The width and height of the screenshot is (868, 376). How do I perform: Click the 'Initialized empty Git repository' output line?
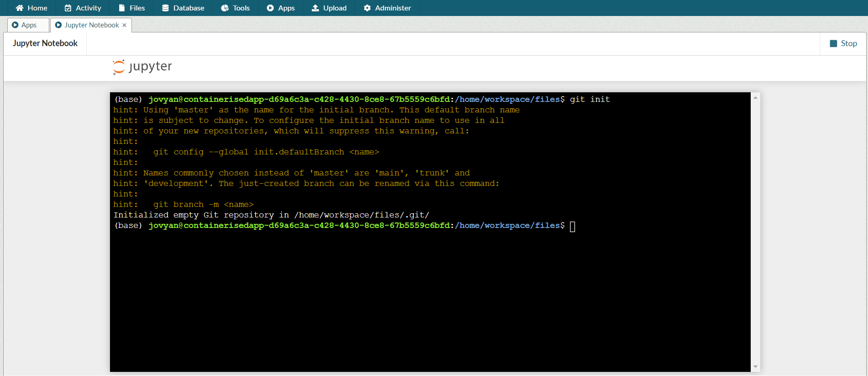tap(271, 215)
